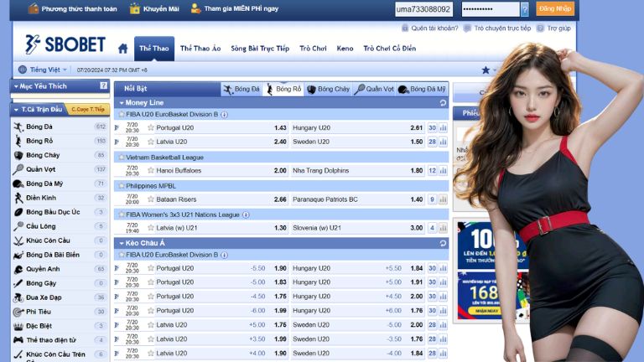This screenshot has height=362, width=644.
Task: Expand the Latvia U20 Money Line row arrow
Action: (x=117, y=142)
